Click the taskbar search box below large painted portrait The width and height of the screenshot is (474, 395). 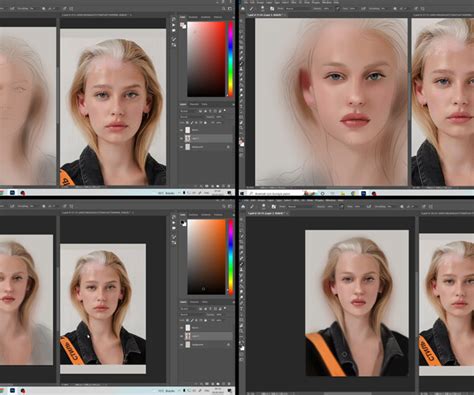tap(273, 193)
